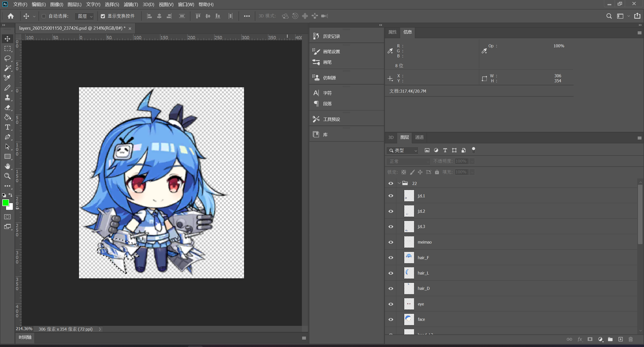644x347 pixels.
Task: Click the delete layer trash icon
Action: pyautogui.click(x=630, y=339)
